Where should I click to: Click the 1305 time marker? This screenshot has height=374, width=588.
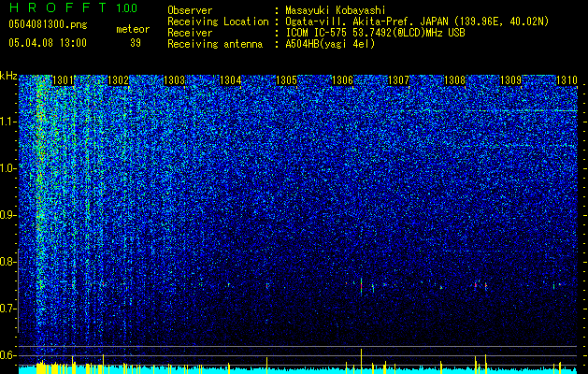(x=286, y=80)
